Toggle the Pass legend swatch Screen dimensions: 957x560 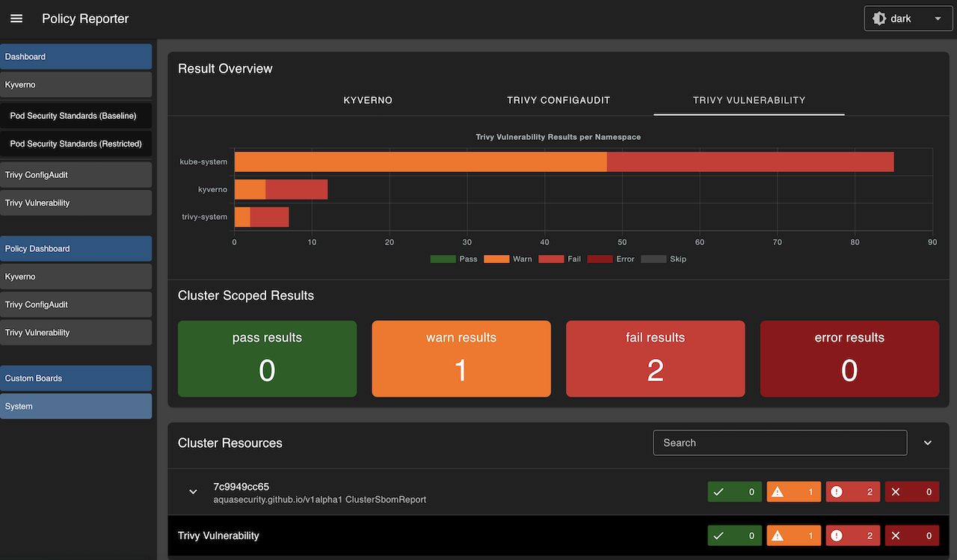coord(443,259)
